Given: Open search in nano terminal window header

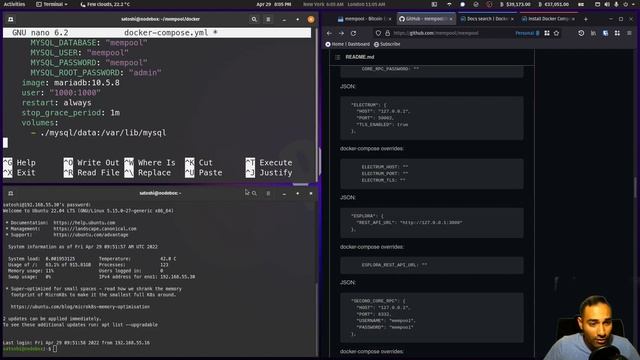Looking at the screenshot, I should 254,19.
